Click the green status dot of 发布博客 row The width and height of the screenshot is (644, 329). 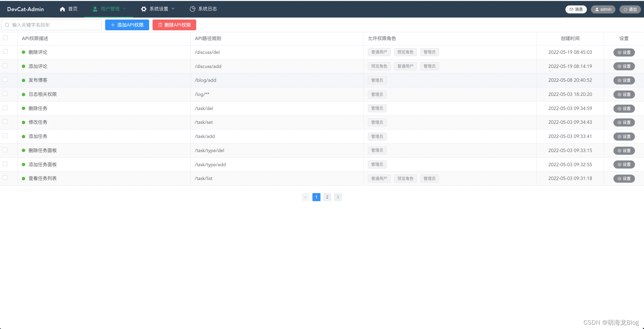click(x=24, y=80)
